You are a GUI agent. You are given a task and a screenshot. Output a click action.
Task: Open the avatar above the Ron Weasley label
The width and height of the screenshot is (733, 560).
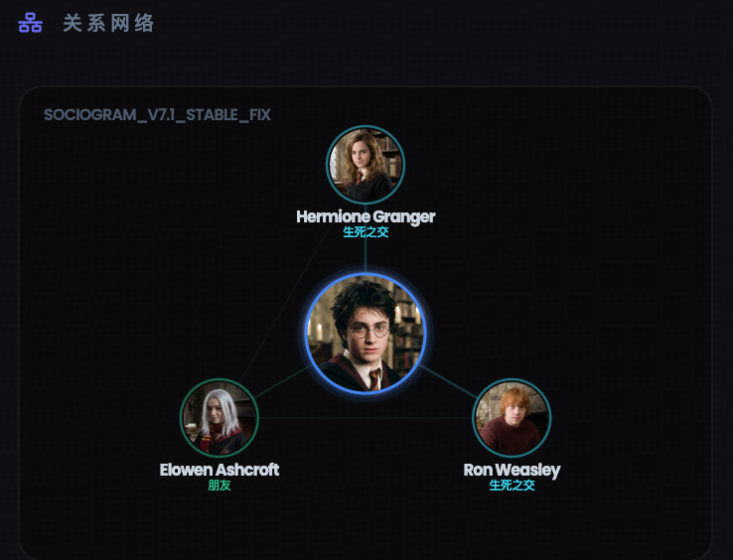(x=512, y=417)
